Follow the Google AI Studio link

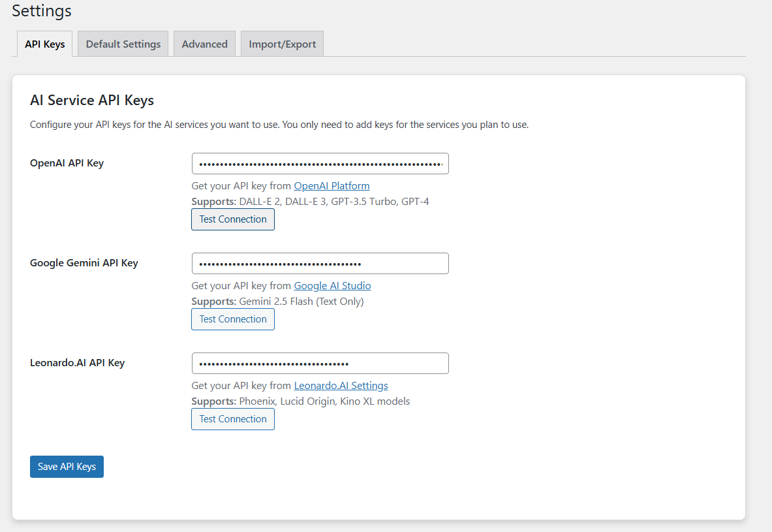click(332, 286)
